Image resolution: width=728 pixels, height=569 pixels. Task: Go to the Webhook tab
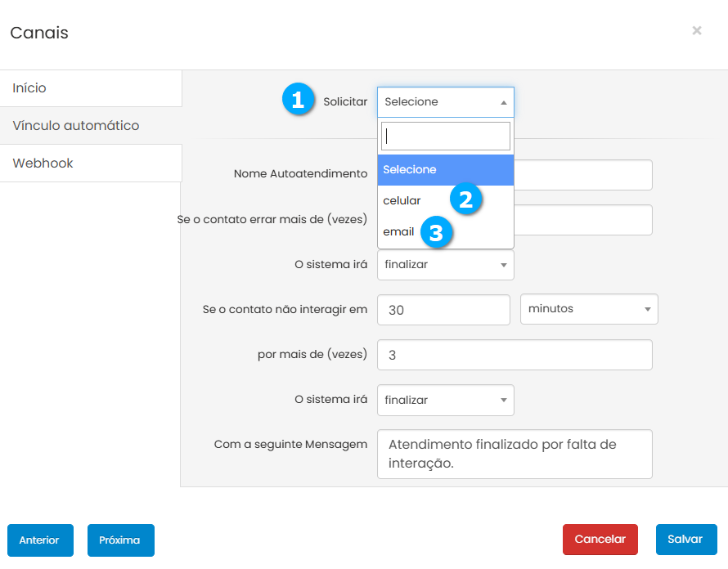[x=90, y=164]
